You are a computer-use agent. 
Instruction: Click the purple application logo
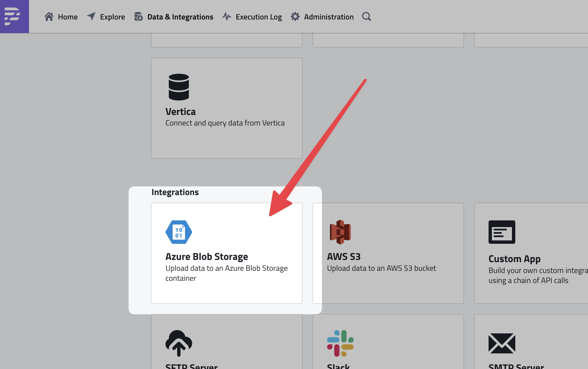14,16
